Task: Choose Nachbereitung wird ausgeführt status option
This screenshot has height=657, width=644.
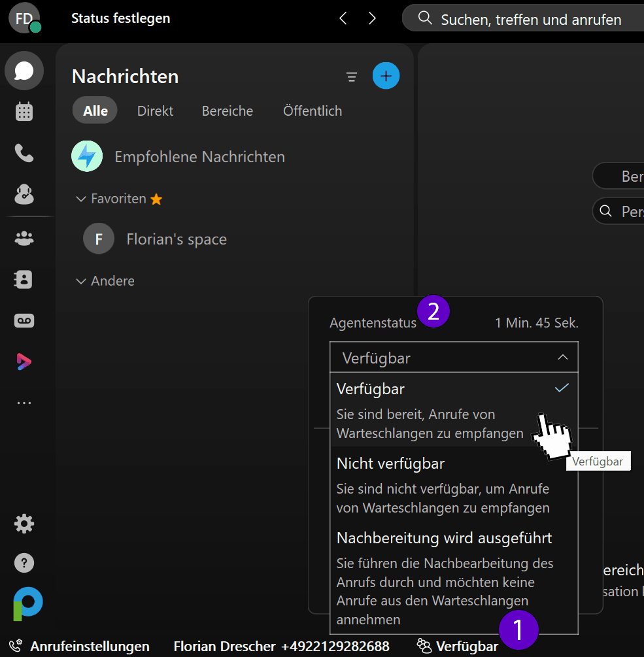Action: 454,579
